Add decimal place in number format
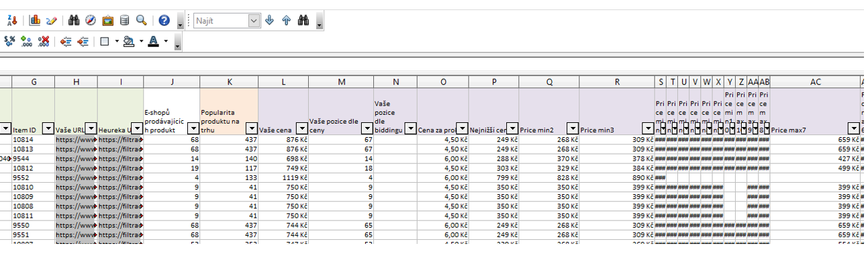Viewport: 868px width, 254px height. pos(27,41)
